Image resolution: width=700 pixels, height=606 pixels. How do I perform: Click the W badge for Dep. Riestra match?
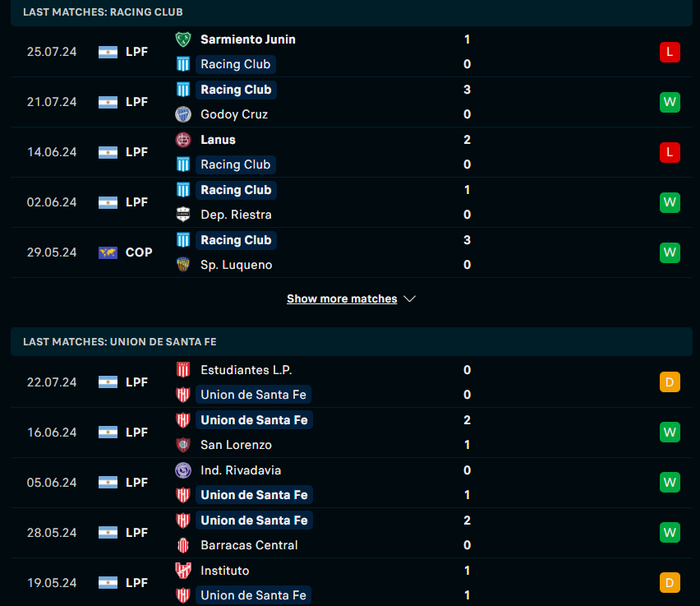670,202
